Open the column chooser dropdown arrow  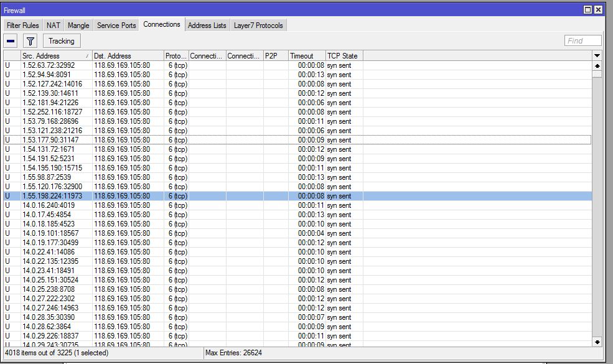597,55
